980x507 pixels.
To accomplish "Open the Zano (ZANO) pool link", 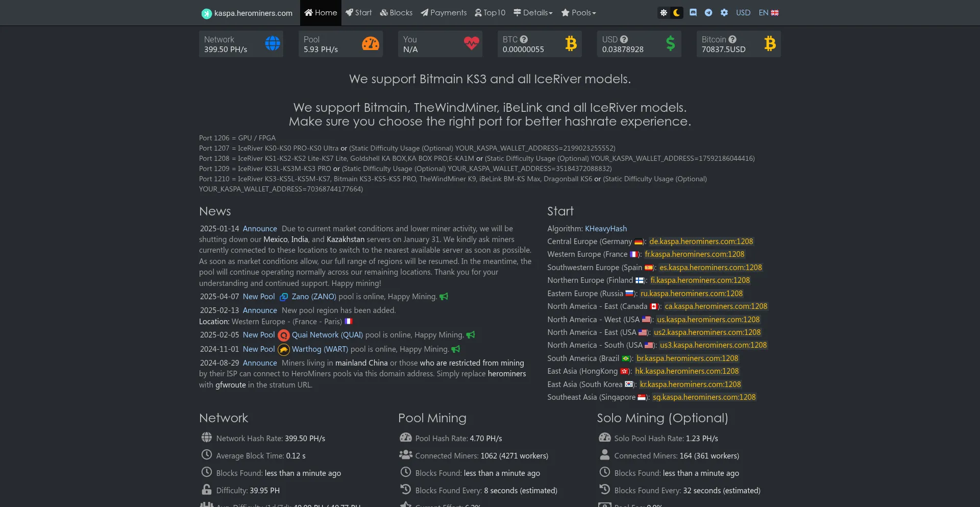I will click(314, 297).
